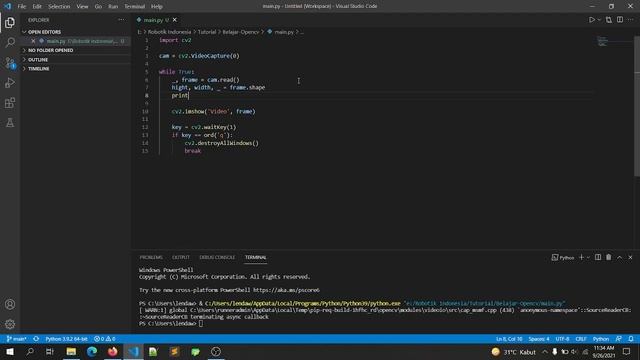The width and height of the screenshot is (640, 360).
Task: Click the editor vertical scrollbar
Action: (x=637, y=106)
